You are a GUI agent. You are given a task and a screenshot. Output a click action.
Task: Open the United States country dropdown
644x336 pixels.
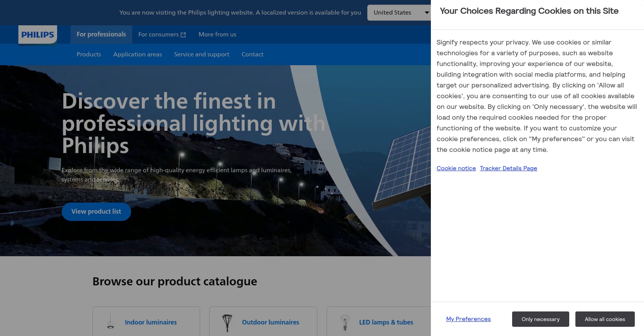coord(399,13)
